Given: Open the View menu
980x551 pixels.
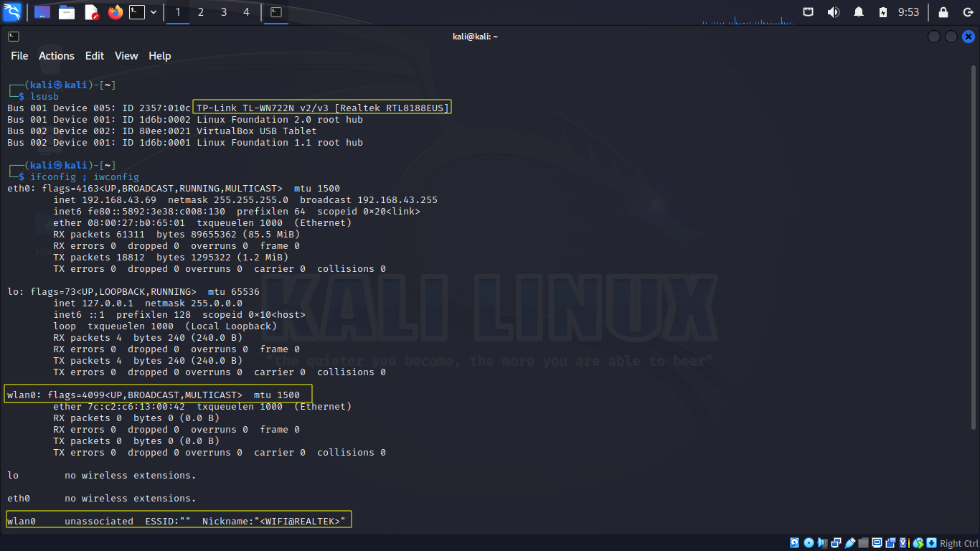Looking at the screenshot, I should (126, 56).
